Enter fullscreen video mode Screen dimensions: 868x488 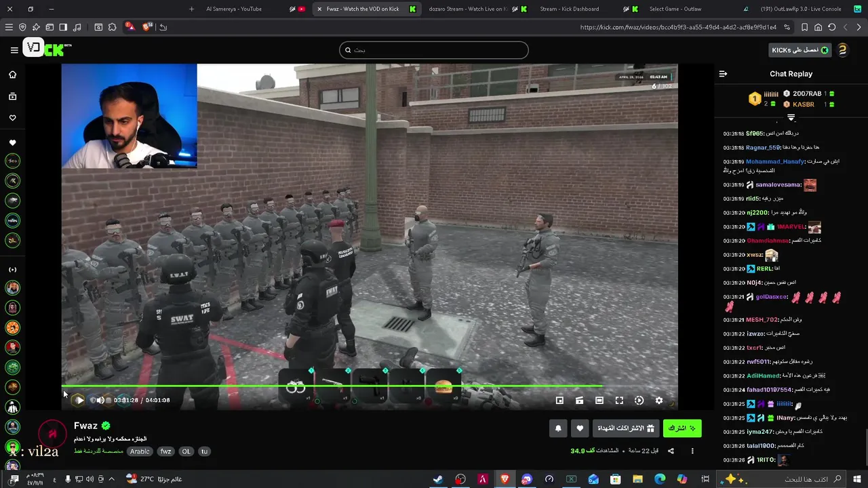(x=619, y=401)
